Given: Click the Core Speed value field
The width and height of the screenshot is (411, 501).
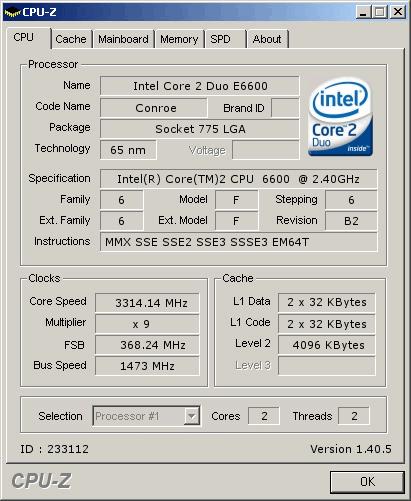Looking at the screenshot, I should point(147,303).
